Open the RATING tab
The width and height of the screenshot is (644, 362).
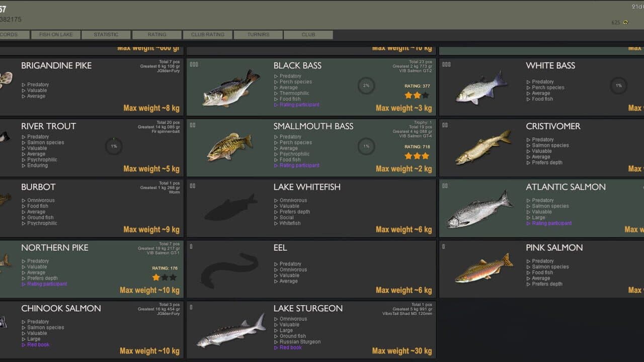157,35
